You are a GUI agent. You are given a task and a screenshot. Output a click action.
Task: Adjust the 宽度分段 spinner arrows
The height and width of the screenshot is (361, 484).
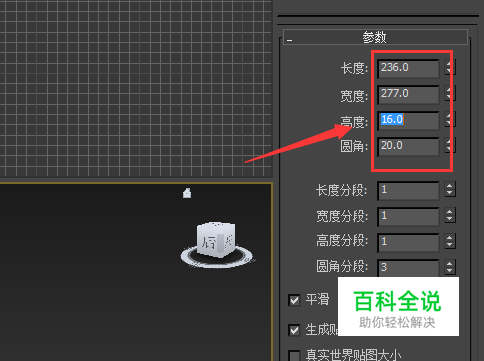coord(450,215)
